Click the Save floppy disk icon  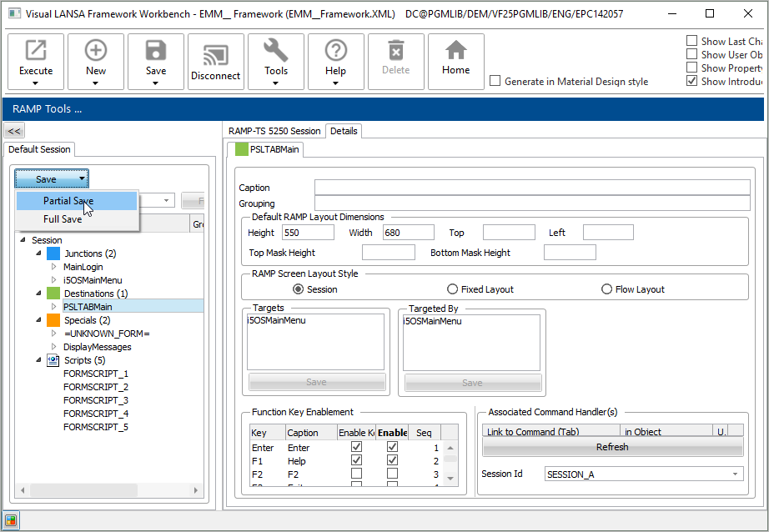(156, 52)
